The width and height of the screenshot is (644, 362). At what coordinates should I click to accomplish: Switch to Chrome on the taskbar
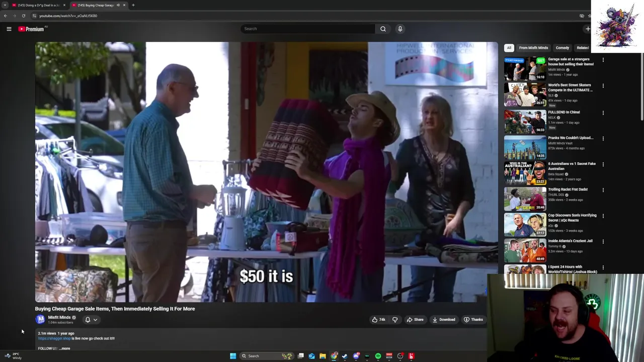point(334,356)
